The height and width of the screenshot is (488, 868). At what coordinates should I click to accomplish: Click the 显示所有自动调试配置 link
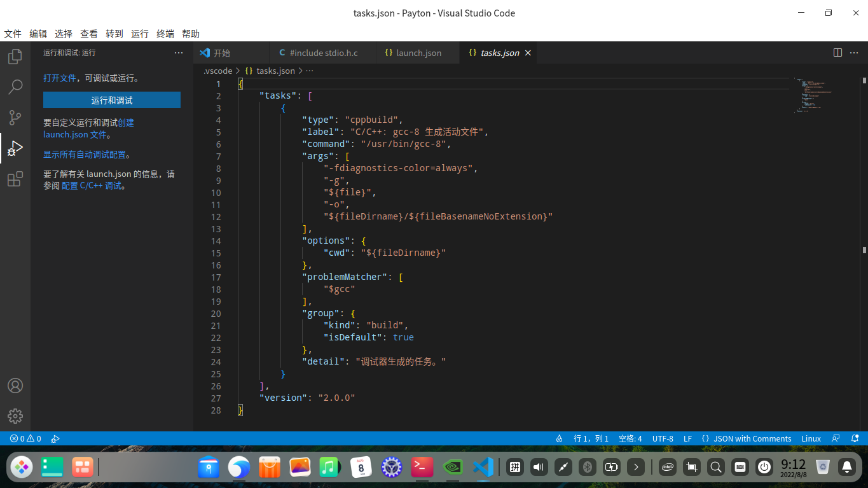85,155
